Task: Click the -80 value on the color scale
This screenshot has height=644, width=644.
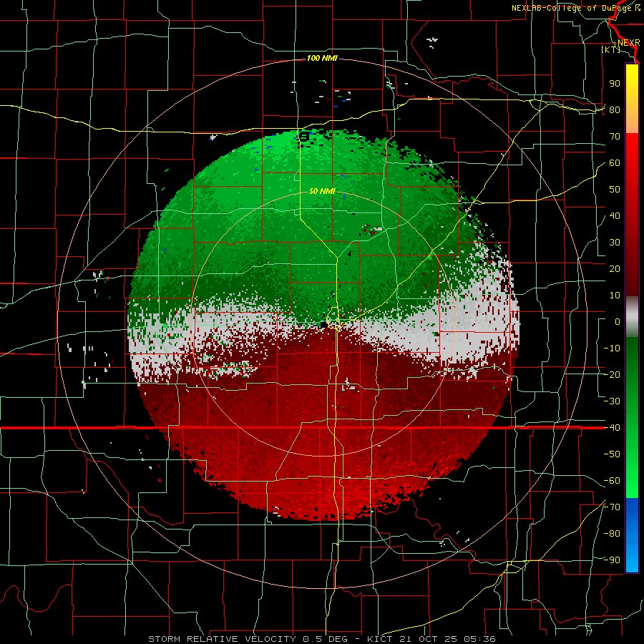Action: click(612, 534)
